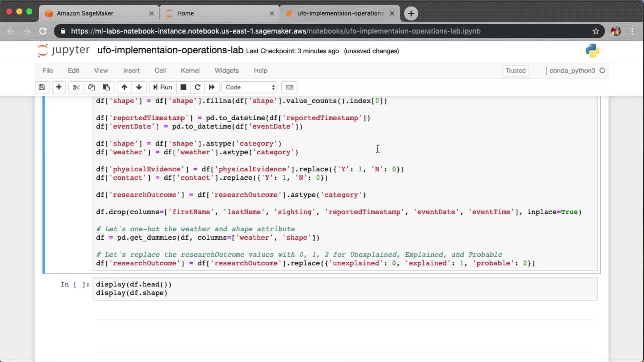Copy selected cells using the copy icon

point(91,87)
